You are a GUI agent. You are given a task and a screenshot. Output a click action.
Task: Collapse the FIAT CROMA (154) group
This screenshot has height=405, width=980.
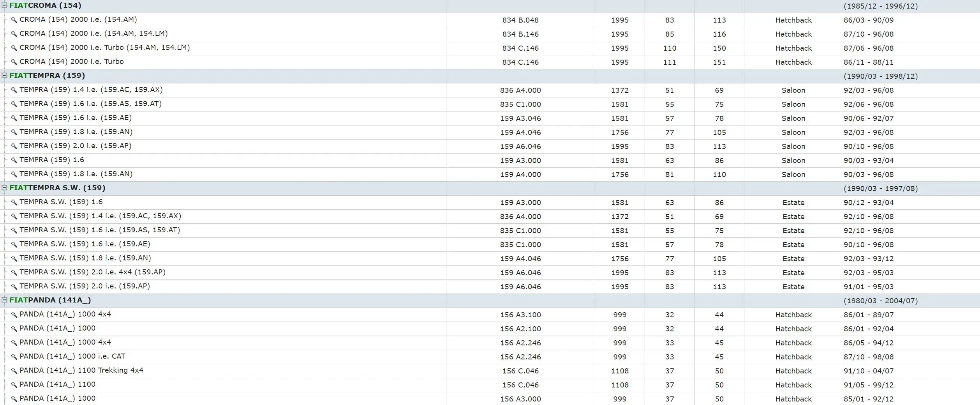[x=4, y=5]
